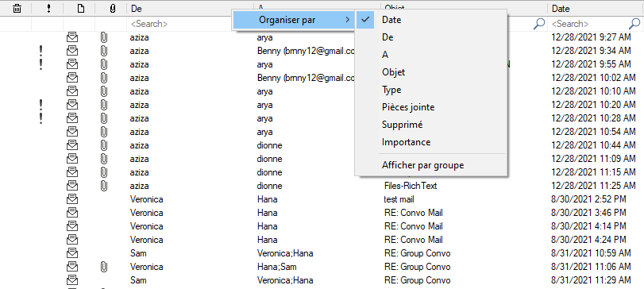Click paperclip icon of the 11:06 AM Veronica email
This screenshot has width=644, height=289.
104,267
